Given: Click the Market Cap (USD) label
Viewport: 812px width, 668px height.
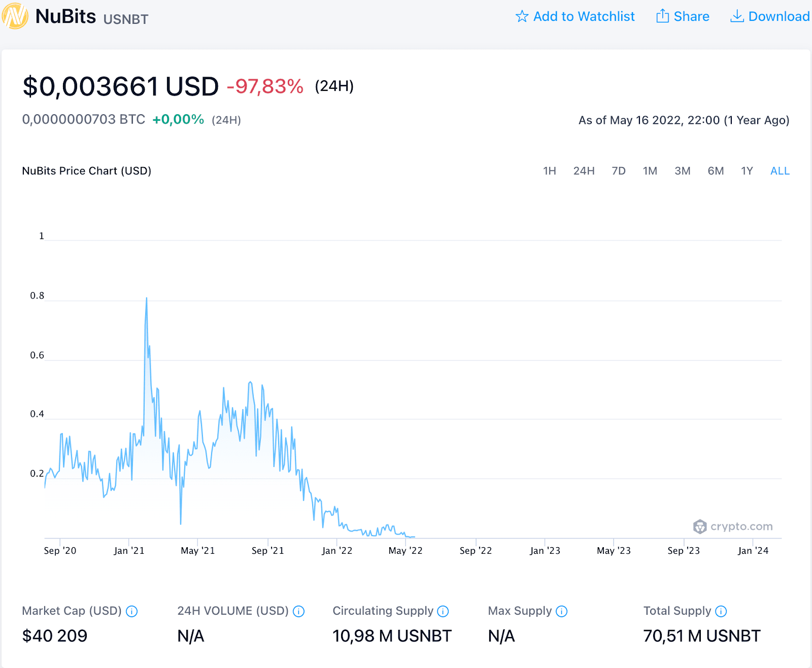Looking at the screenshot, I should pos(72,611).
